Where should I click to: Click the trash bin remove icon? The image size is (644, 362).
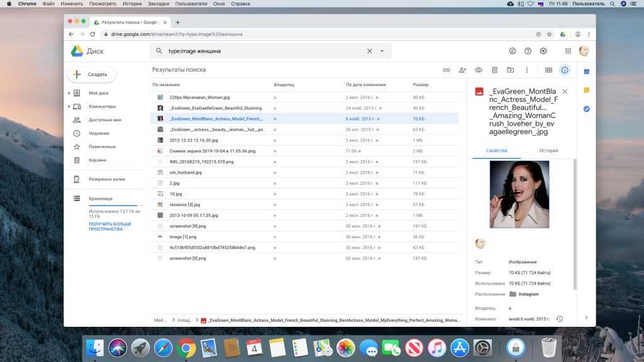(x=495, y=70)
